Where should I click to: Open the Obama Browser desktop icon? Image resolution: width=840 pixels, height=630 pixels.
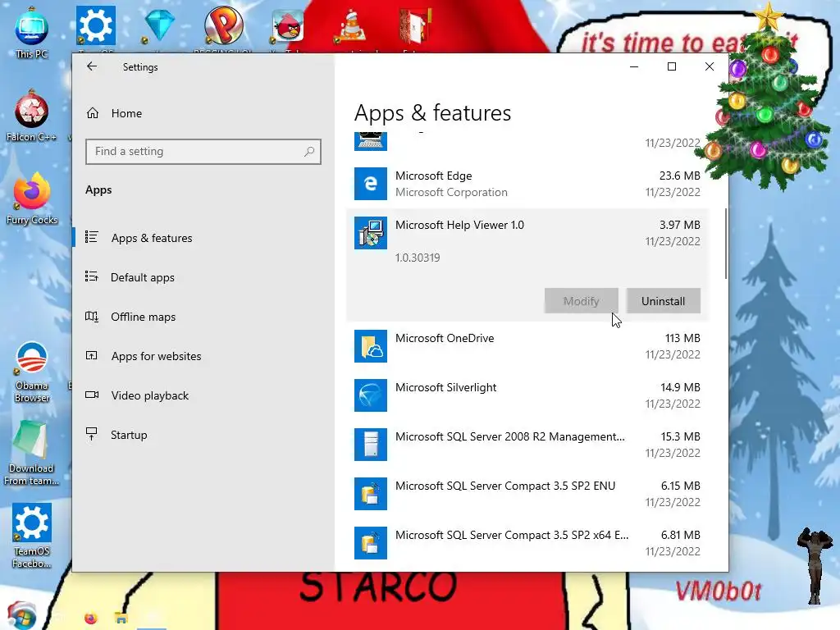(x=32, y=372)
